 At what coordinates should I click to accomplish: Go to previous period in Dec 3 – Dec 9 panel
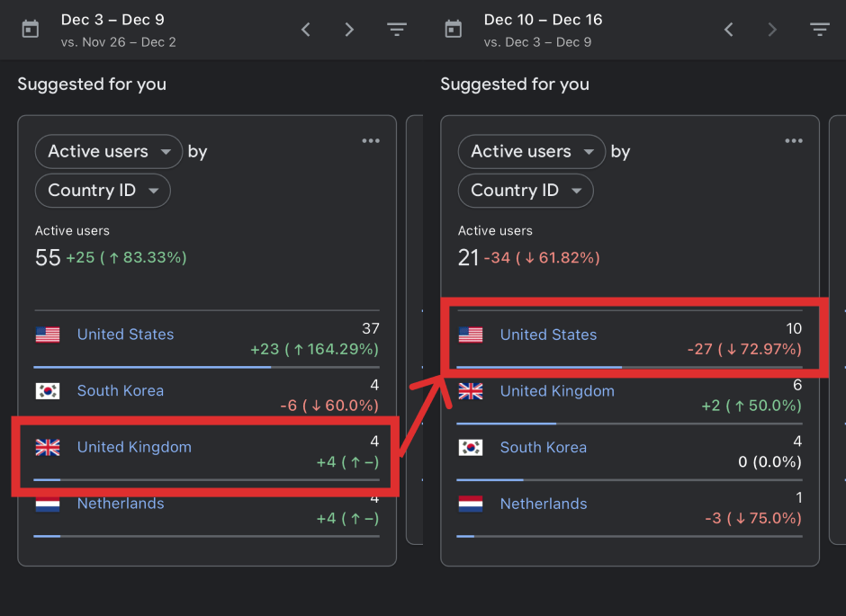point(306,29)
